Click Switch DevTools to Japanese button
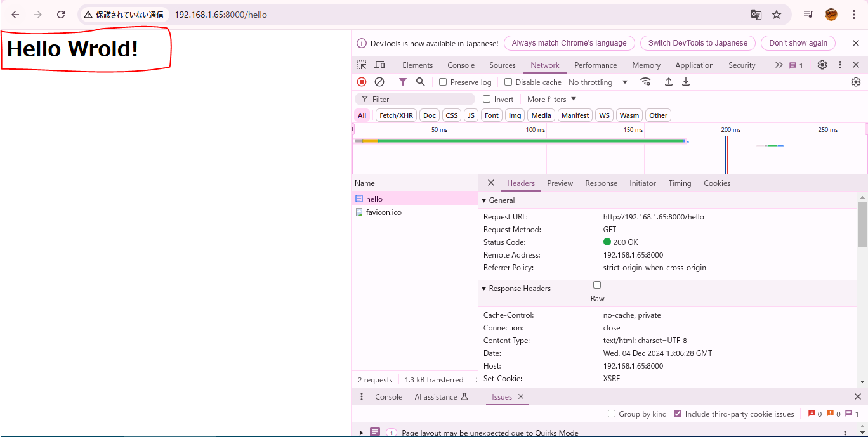 point(698,43)
